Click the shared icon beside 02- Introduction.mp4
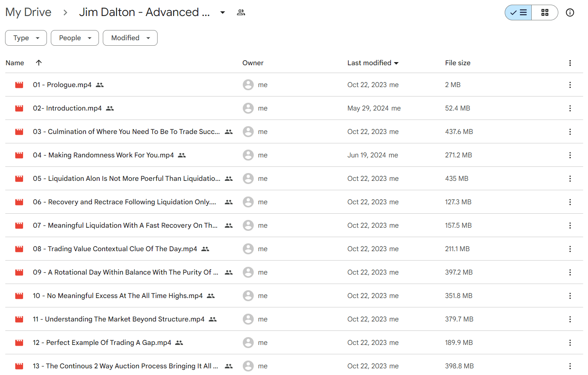Image resolution: width=588 pixels, height=375 pixels. click(110, 108)
